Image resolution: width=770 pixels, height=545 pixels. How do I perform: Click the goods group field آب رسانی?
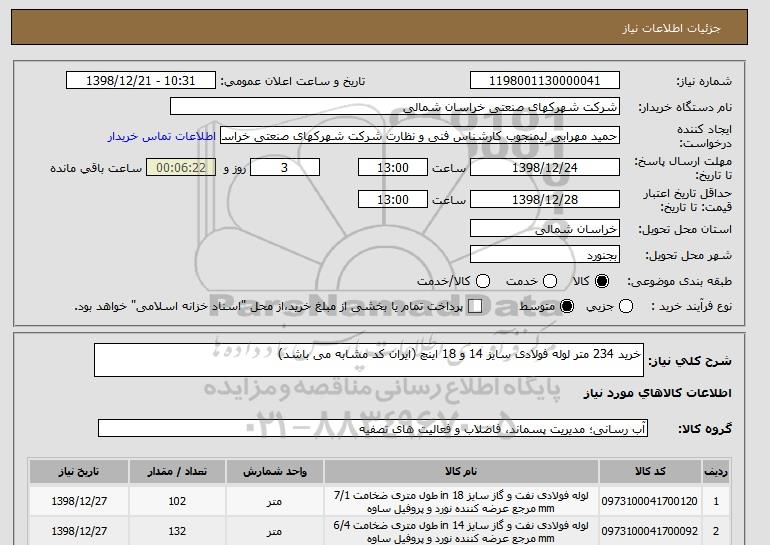(373, 428)
